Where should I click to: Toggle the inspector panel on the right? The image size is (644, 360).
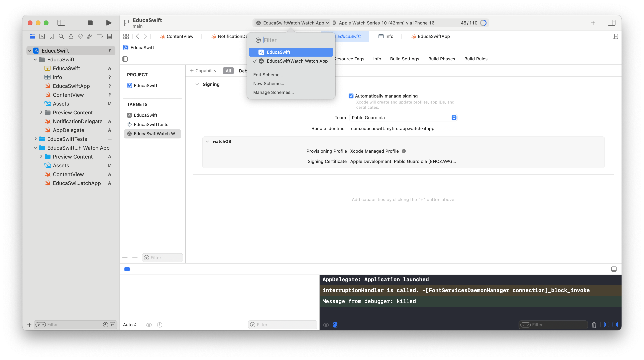pyautogui.click(x=612, y=23)
